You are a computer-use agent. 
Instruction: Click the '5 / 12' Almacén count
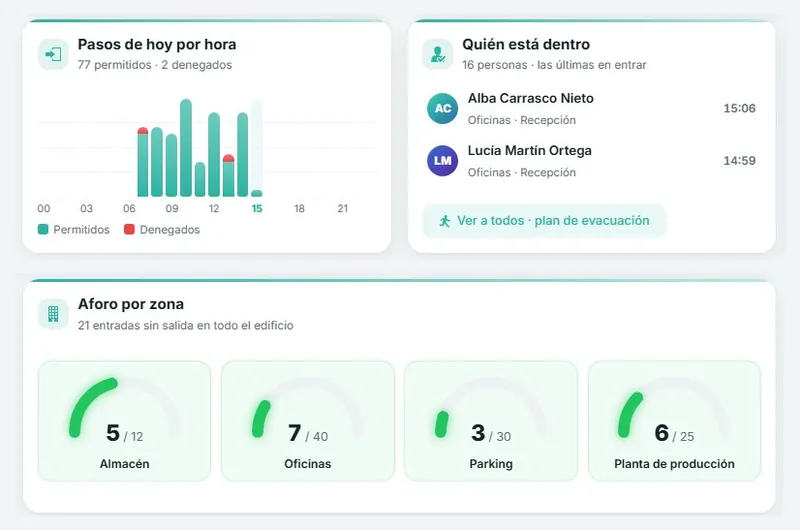pyautogui.click(x=124, y=434)
